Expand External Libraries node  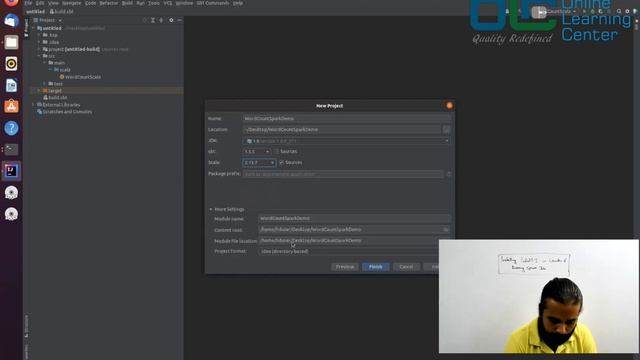pyautogui.click(x=34, y=104)
